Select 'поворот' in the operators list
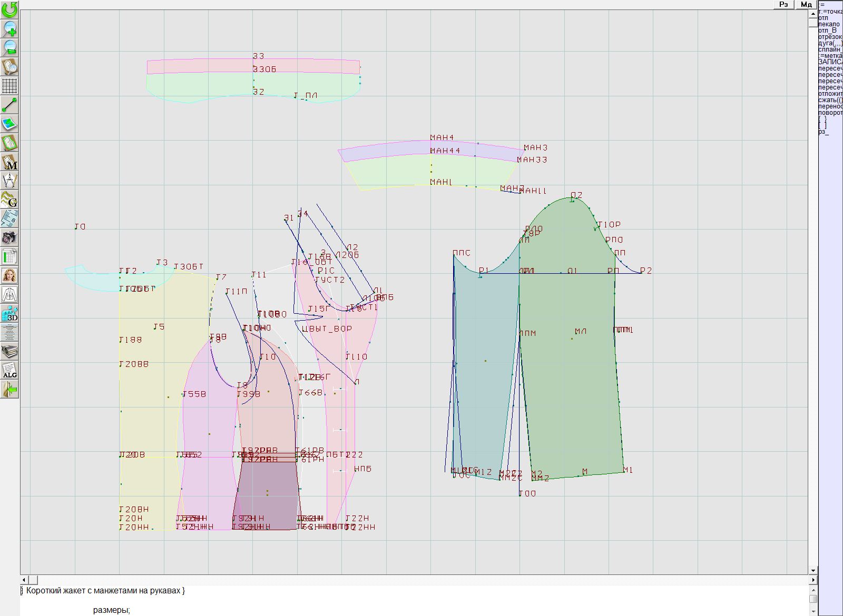The width and height of the screenshot is (843, 616). 830,113
